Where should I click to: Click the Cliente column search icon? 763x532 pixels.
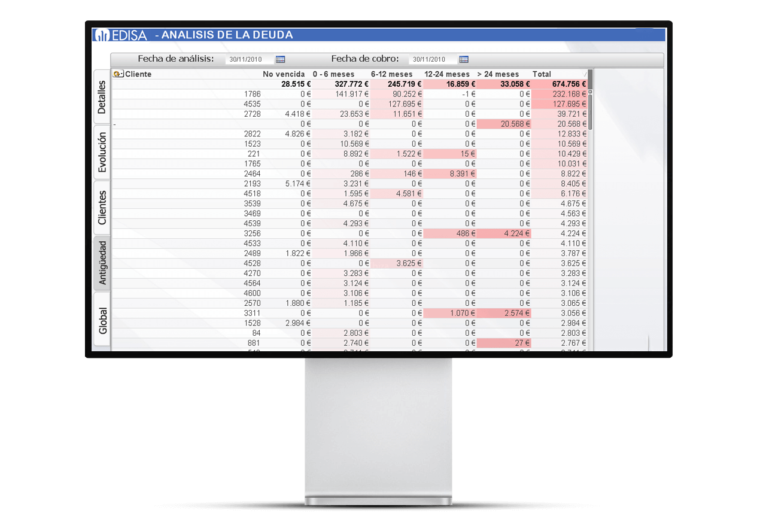(x=118, y=74)
